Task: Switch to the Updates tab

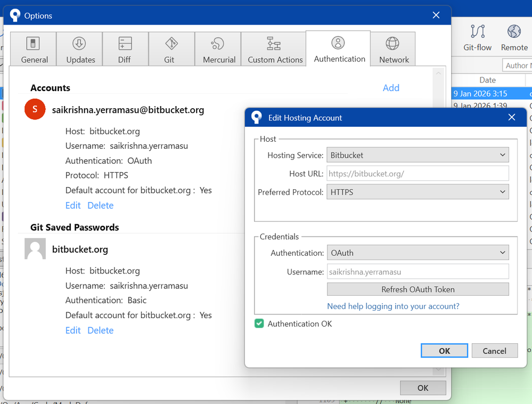Action: [x=80, y=50]
